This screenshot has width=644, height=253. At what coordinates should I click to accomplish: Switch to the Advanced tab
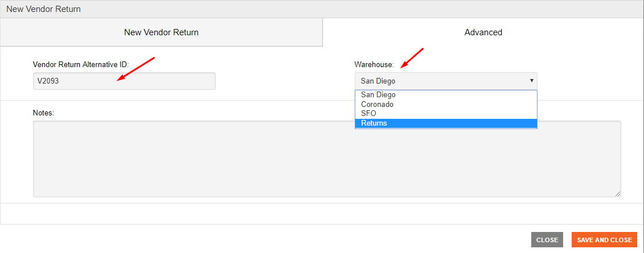(x=483, y=32)
